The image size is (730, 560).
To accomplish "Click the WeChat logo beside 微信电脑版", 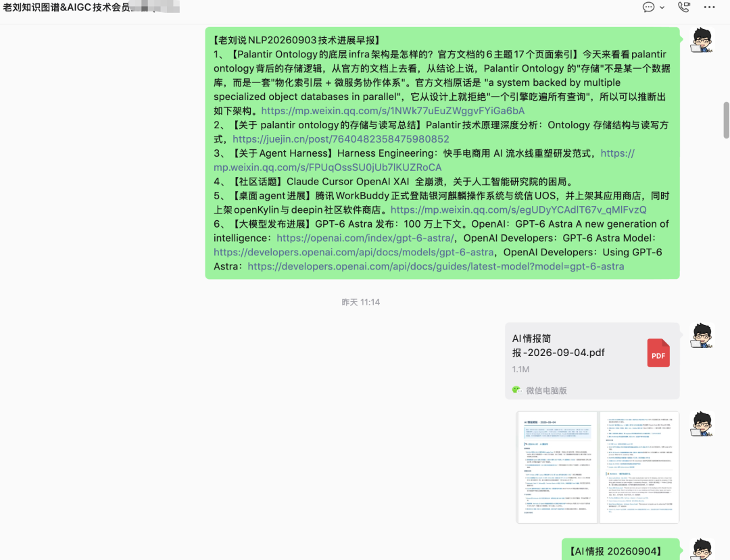I will [x=516, y=390].
